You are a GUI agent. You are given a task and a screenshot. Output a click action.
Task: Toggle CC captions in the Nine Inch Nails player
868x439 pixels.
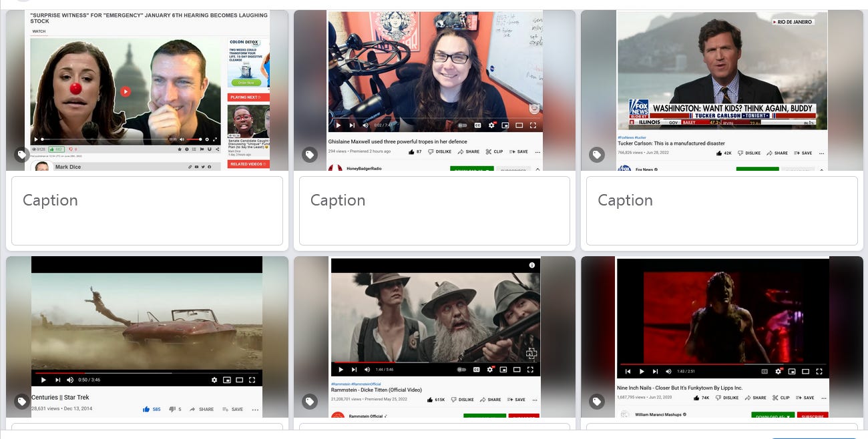pos(765,371)
